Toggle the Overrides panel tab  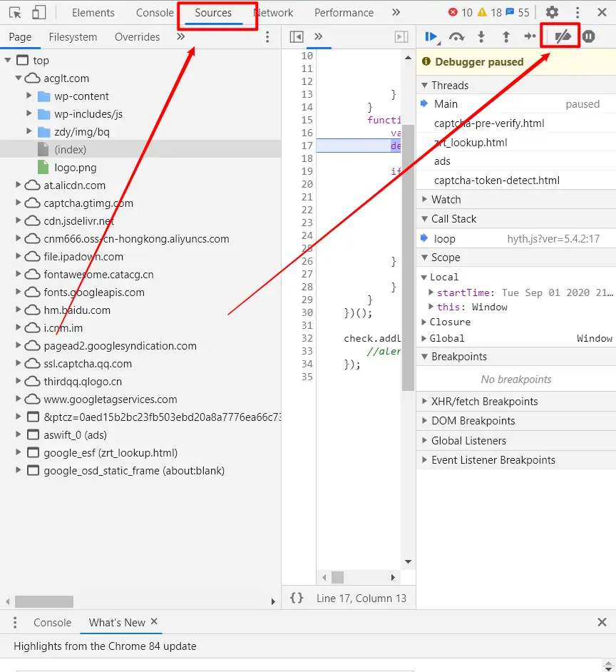tap(137, 36)
